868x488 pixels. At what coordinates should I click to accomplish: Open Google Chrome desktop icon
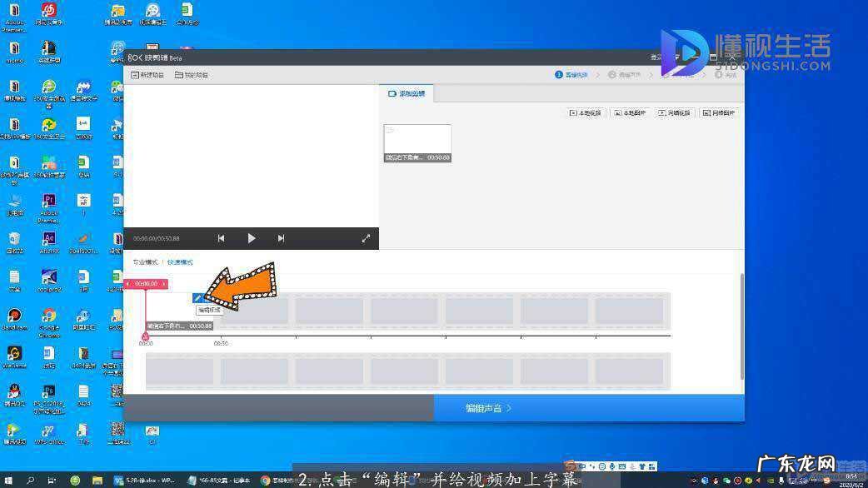48,322
